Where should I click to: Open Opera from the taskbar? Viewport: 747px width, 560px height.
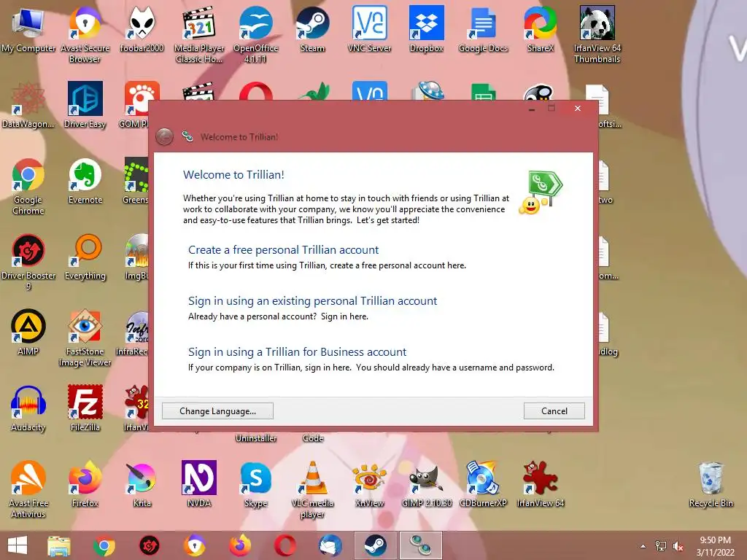coord(285,545)
